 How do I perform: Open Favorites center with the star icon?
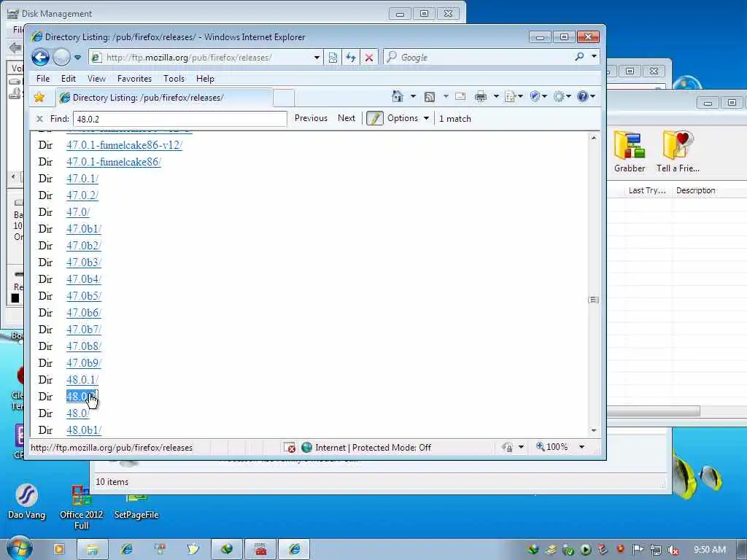point(39,97)
